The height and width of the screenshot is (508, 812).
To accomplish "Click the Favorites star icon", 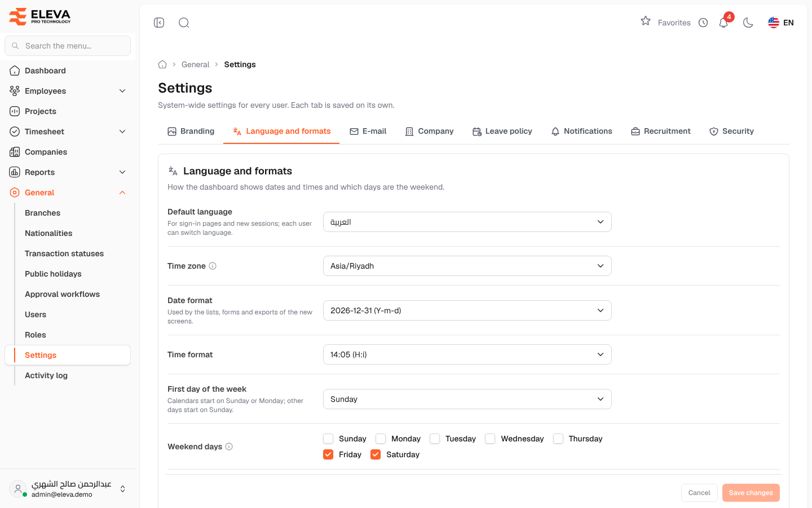I will click(x=646, y=21).
